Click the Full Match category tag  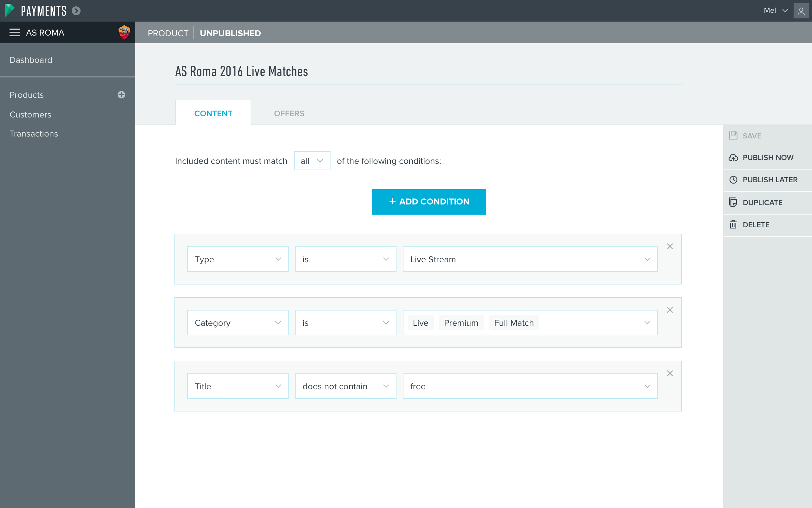[x=514, y=323]
